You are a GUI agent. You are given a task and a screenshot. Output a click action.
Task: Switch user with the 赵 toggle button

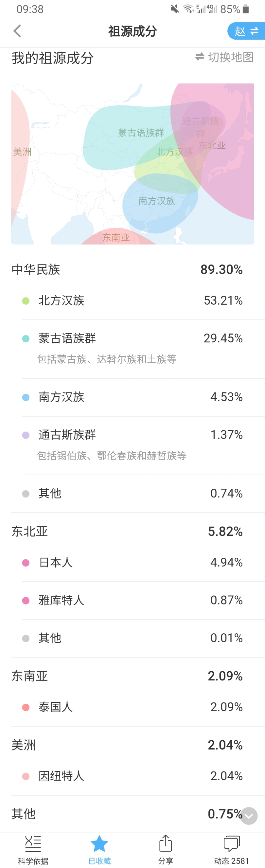(x=246, y=31)
